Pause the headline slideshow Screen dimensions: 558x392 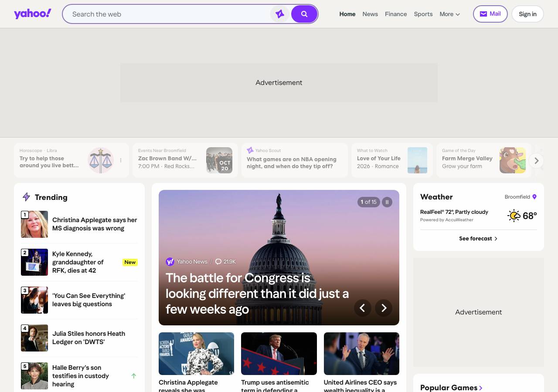point(387,202)
